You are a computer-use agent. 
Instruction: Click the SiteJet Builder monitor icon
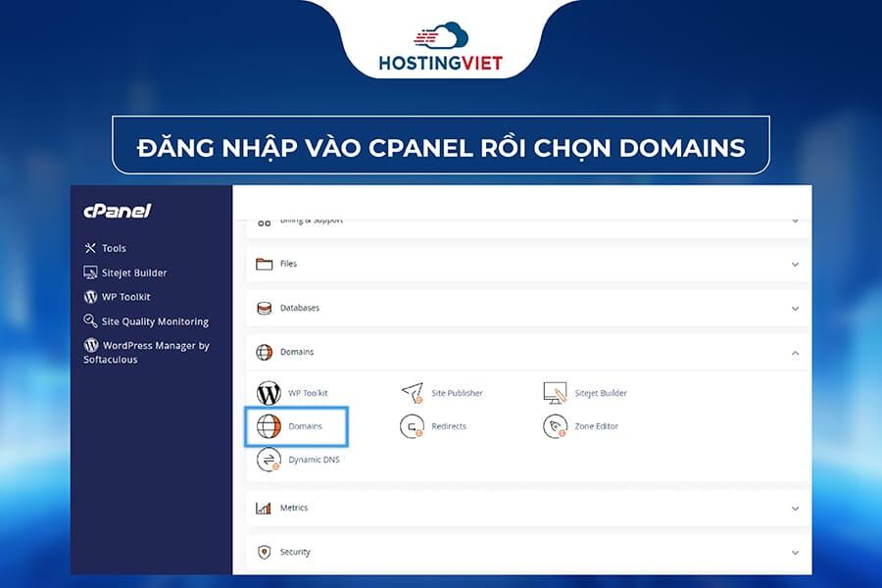point(554,392)
